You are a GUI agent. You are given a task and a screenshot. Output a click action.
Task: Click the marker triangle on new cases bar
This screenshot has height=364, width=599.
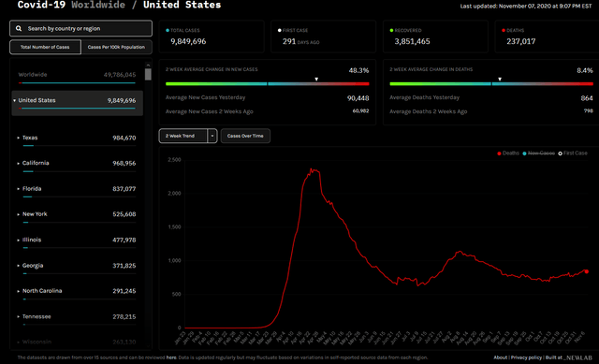pos(316,79)
